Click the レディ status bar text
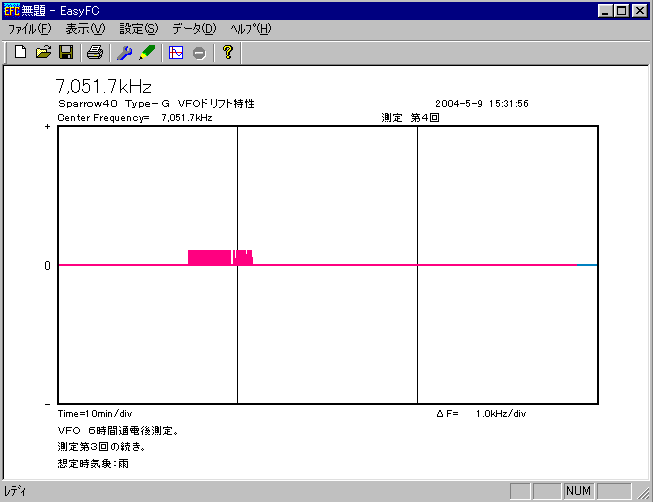Screen dimensions: 653x502 pyautogui.click(x=15, y=491)
